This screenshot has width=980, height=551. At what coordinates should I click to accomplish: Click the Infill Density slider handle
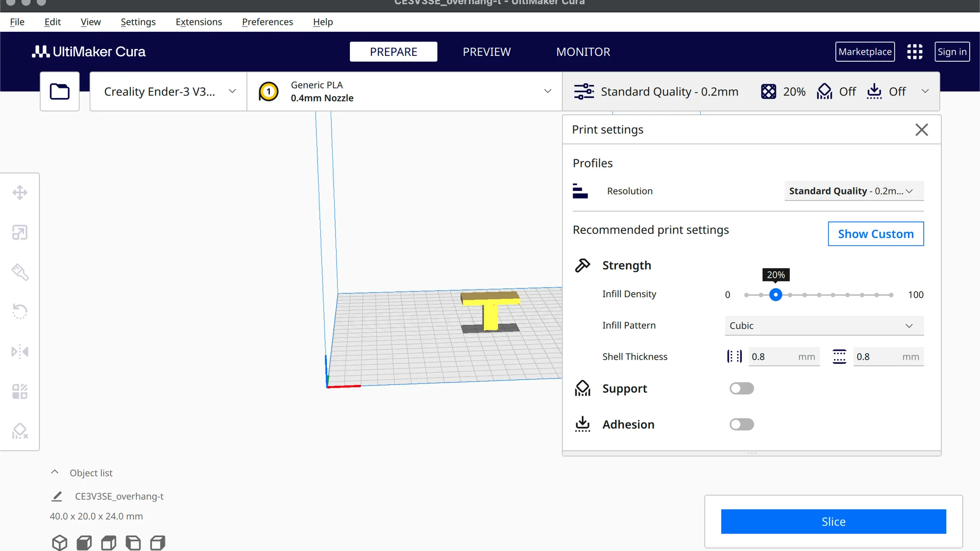coord(775,295)
